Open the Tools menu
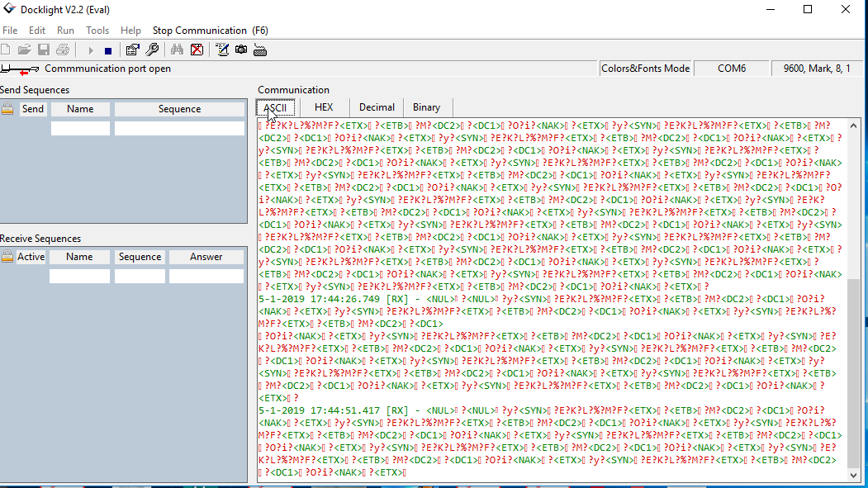The width and height of the screenshot is (868, 488). [97, 31]
